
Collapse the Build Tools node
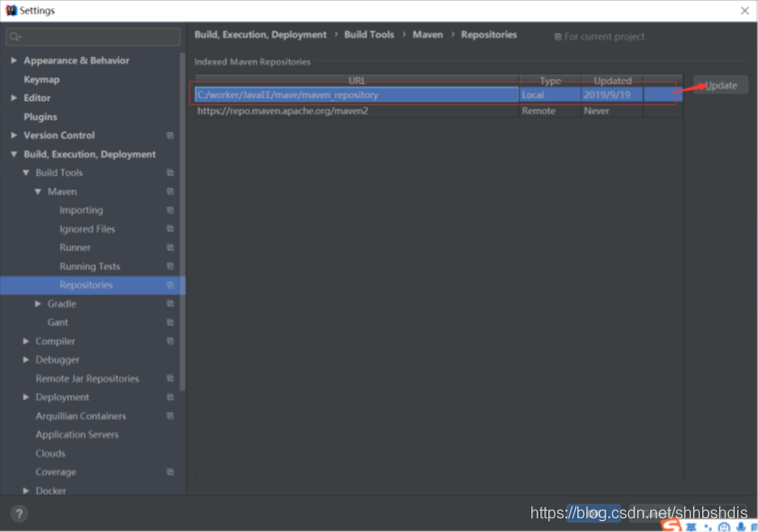point(26,173)
